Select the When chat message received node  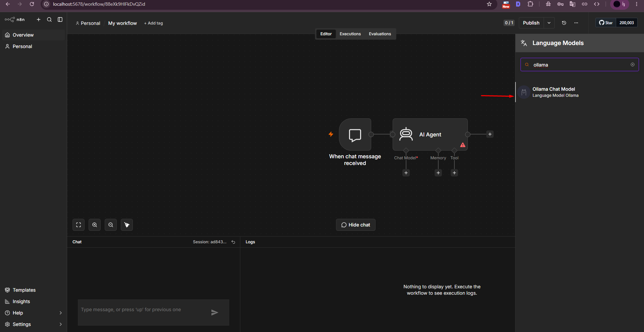pos(355,134)
